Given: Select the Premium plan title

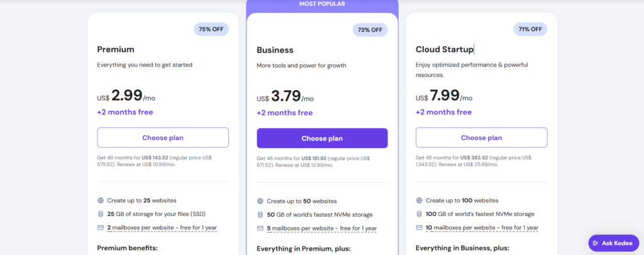Looking at the screenshot, I should coord(116,49).
